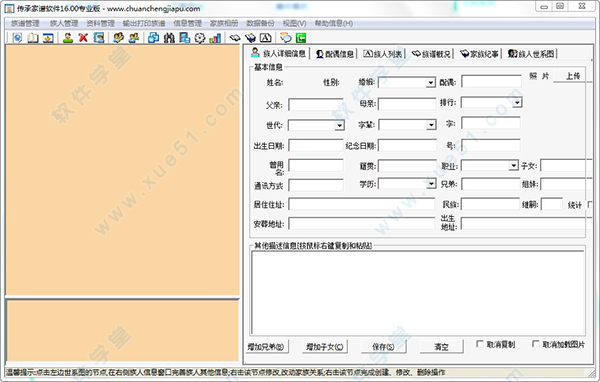Viewport: 600px width, 382px height.
Task: Click the bar chart statistics icon
Action: 215,38
